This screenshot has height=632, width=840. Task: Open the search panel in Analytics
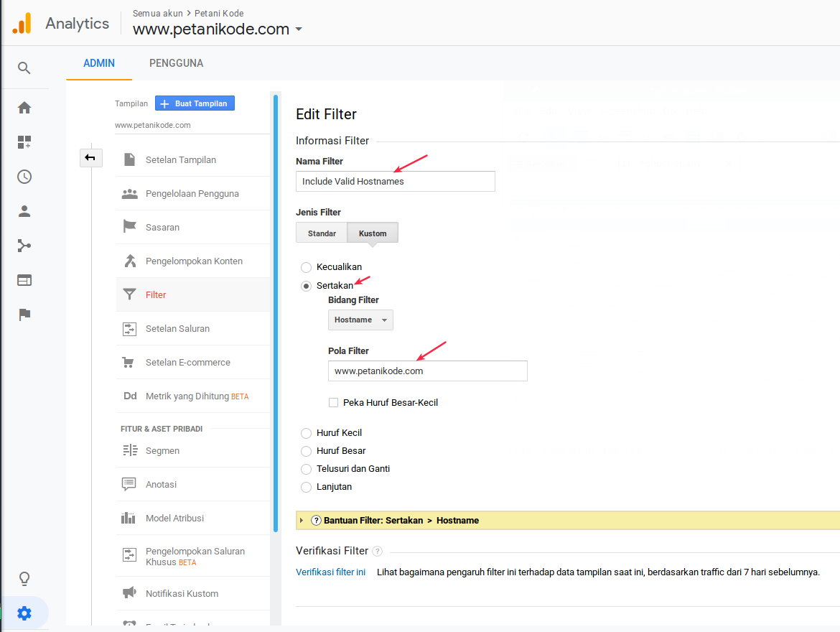click(24, 68)
